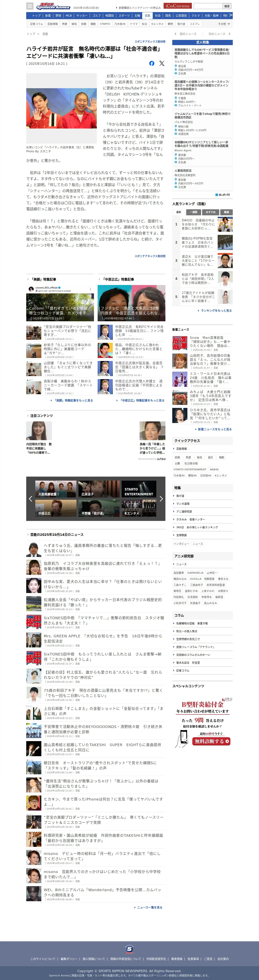Click the 求人ボックス logo
The height and width of the screenshot is (980, 259).
(223, 195)
